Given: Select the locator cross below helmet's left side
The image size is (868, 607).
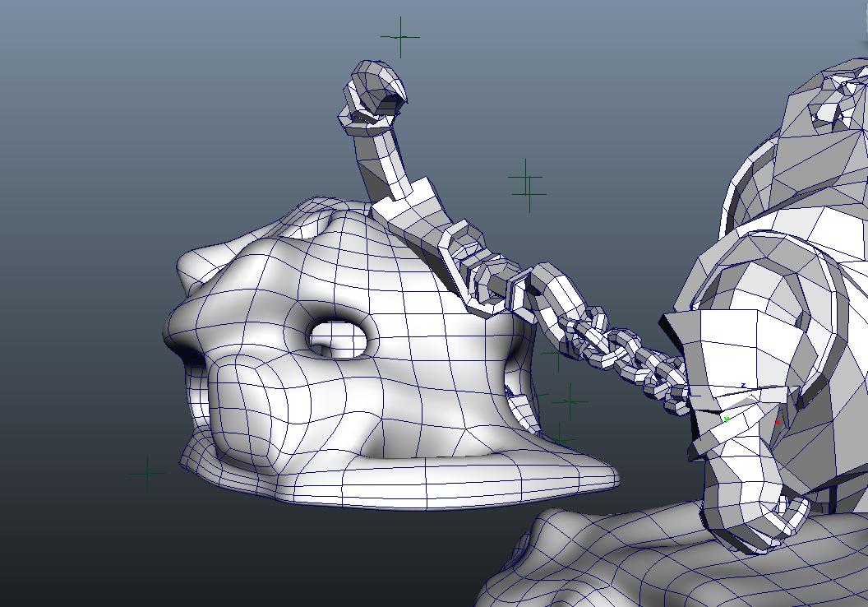Looking at the screenshot, I should click(148, 473).
